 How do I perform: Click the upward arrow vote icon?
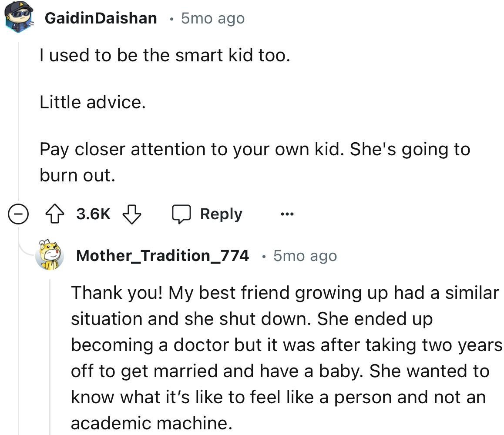point(54,214)
